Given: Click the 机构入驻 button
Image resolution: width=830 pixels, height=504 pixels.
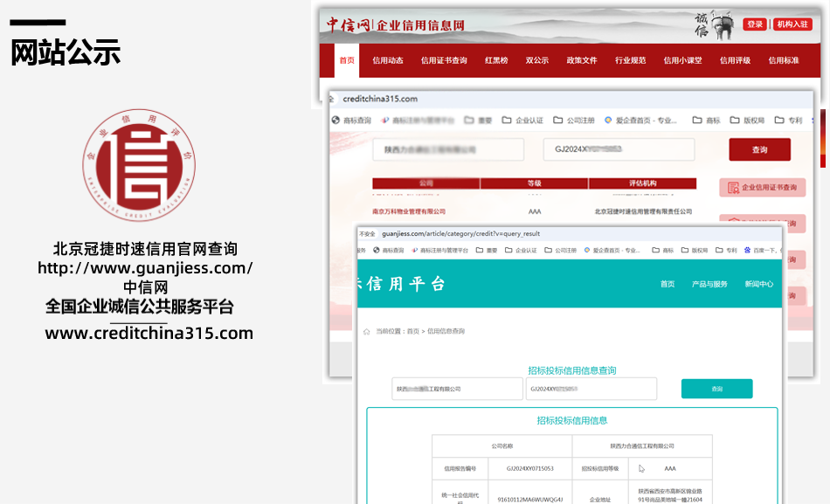Looking at the screenshot, I should point(792,24).
